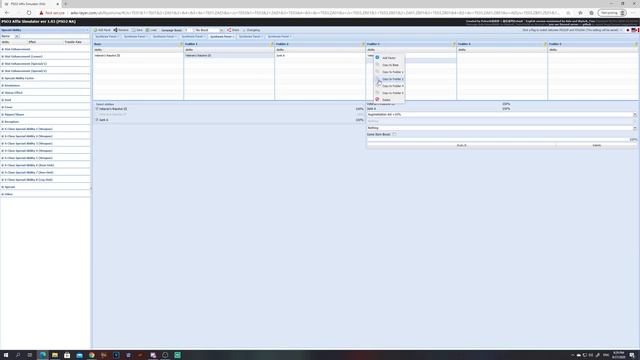Screen dimensions: 640x360
Task: Click the Fodder 5 panel header icon
Action: tap(636, 44)
